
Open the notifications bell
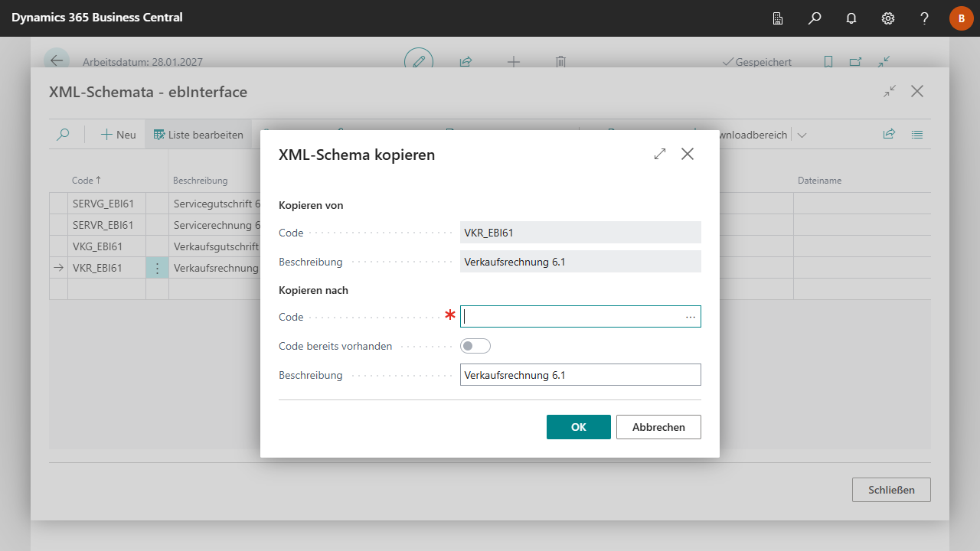click(x=851, y=18)
